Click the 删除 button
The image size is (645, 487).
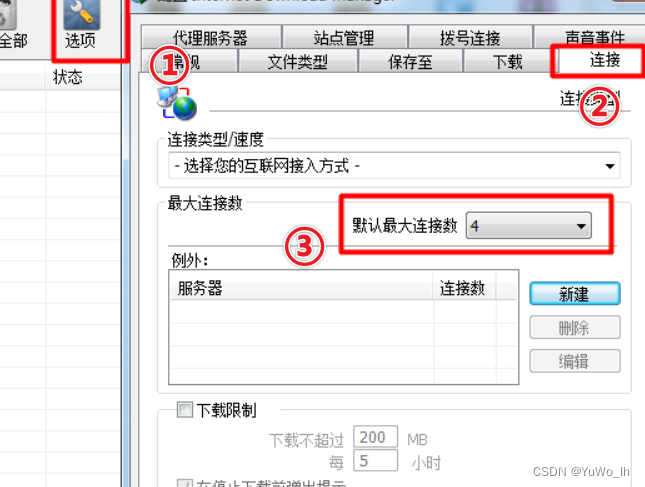574,327
